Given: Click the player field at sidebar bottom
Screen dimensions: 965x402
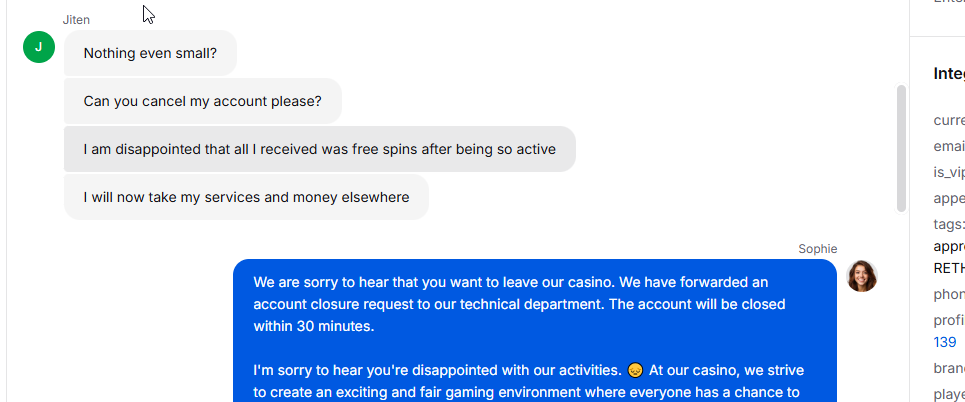Looking at the screenshot, I should pos(949,394).
